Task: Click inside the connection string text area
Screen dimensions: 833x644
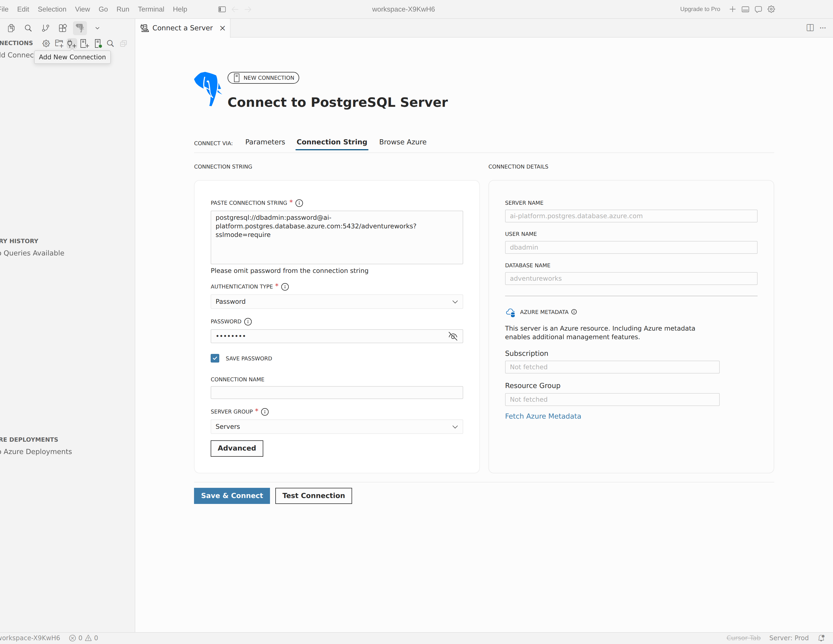Action: pyautogui.click(x=337, y=237)
